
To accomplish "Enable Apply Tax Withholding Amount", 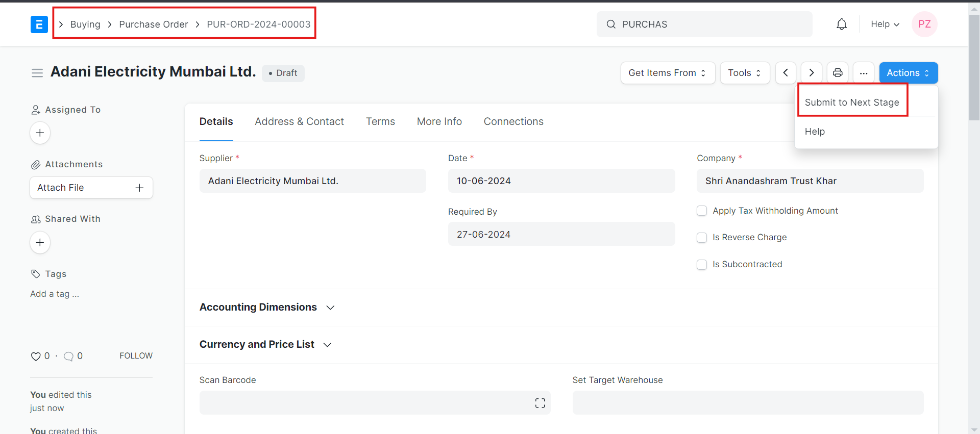I will pos(702,211).
